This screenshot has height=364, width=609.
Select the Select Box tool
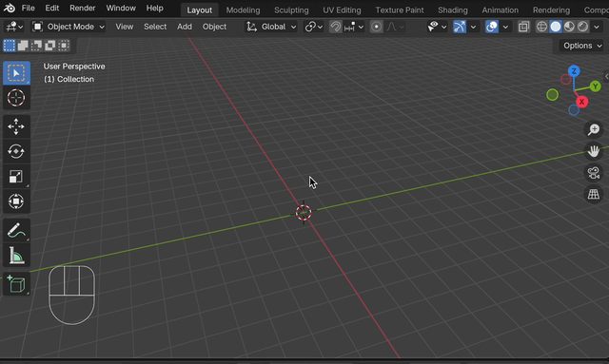pyautogui.click(x=16, y=73)
